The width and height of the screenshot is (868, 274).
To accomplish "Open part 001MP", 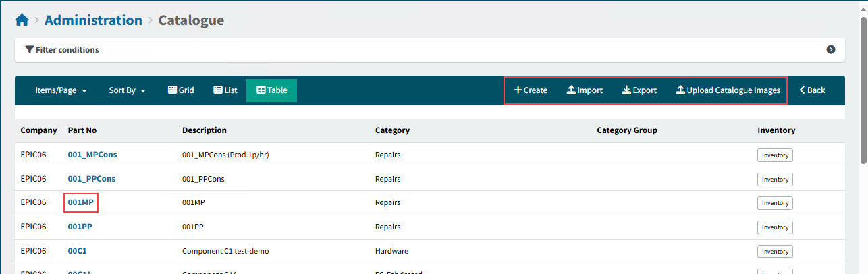I will (81, 202).
